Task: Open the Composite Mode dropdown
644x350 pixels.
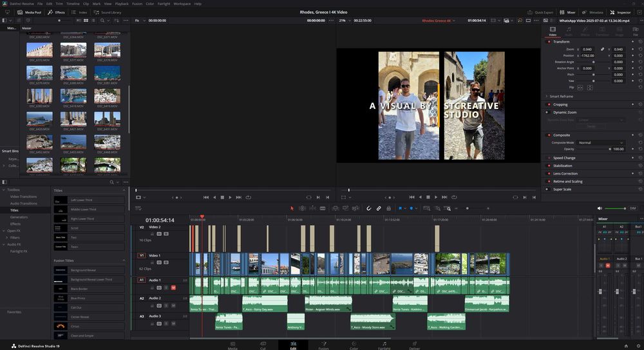Action: pyautogui.click(x=601, y=142)
